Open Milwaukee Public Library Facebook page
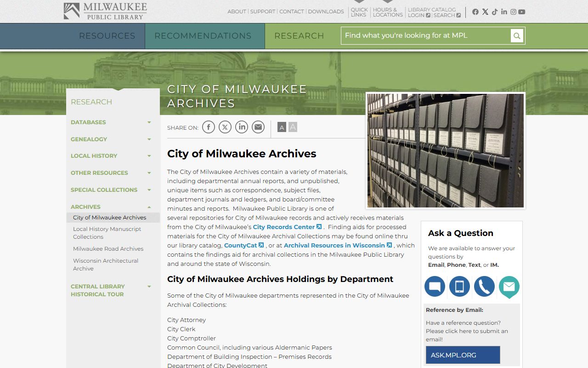 point(475,12)
